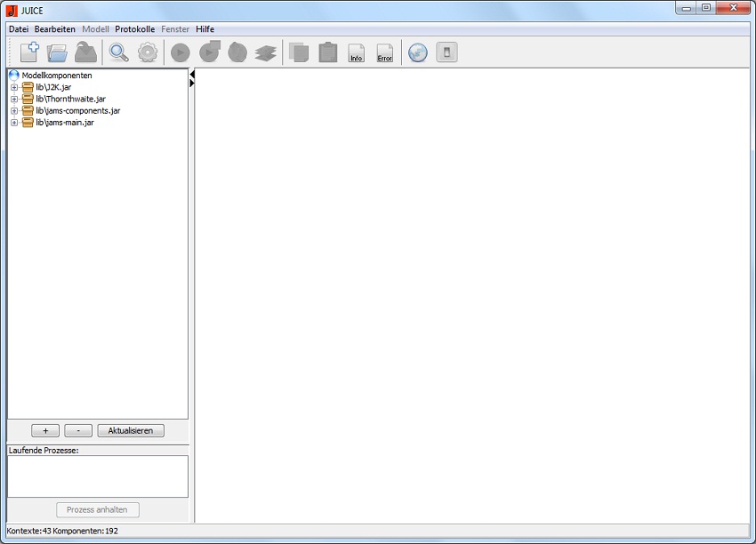Click the exit switch icon in toolbar
Image resolution: width=756 pixels, height=544 pixels.
tap(446, 52)
